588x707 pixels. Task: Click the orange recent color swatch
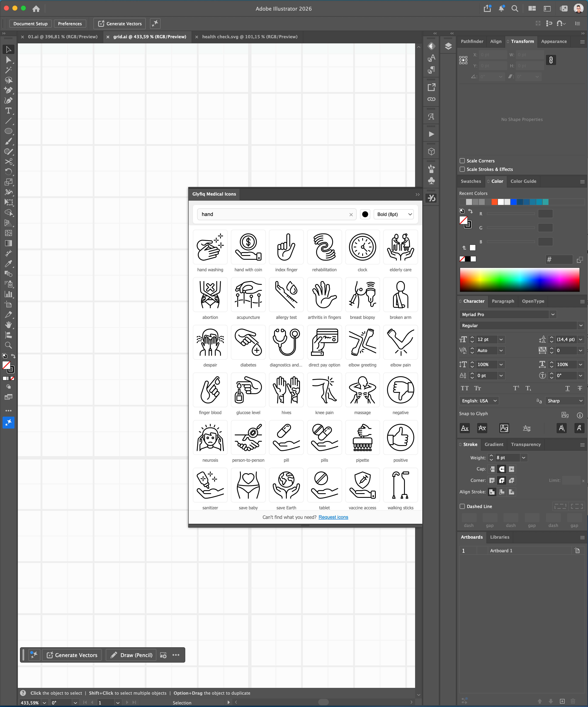click(495, 202)
